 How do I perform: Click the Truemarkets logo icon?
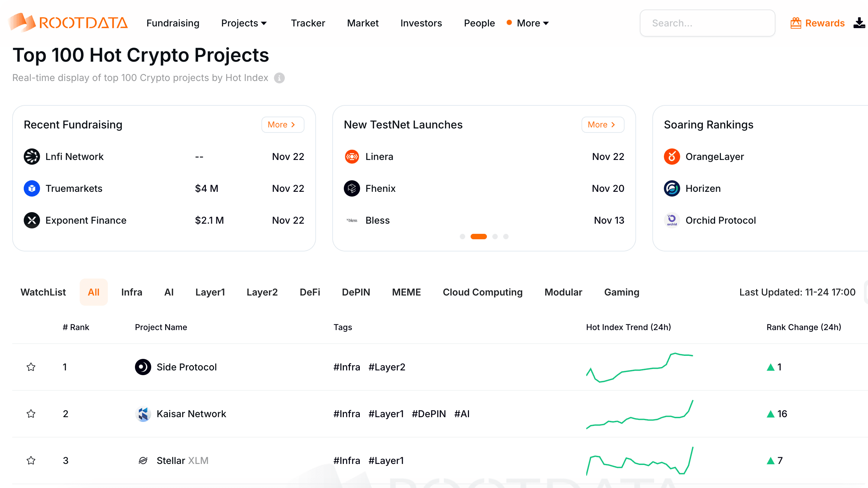pyautogui.click(x=32, y=188)
